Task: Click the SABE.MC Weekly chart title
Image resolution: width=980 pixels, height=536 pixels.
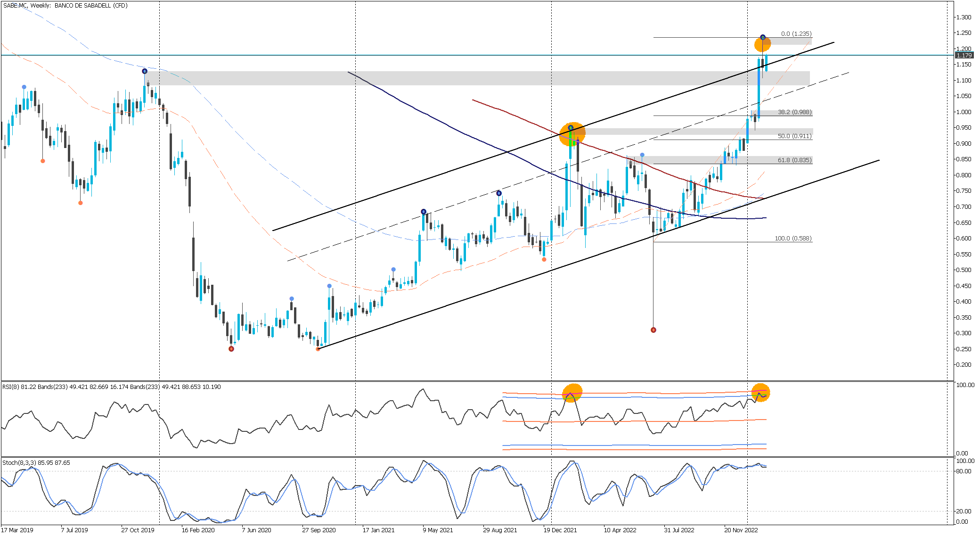Action: point(65,6)
